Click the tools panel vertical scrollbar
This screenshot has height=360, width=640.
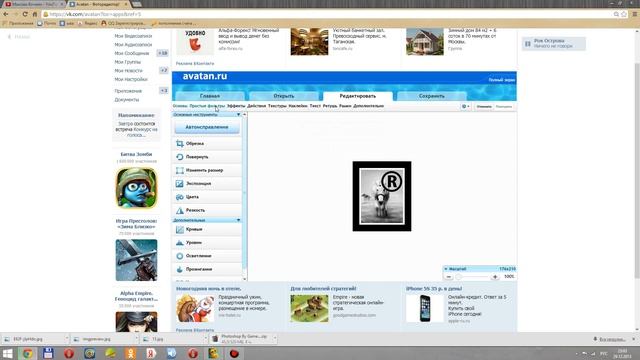point(244,196)
